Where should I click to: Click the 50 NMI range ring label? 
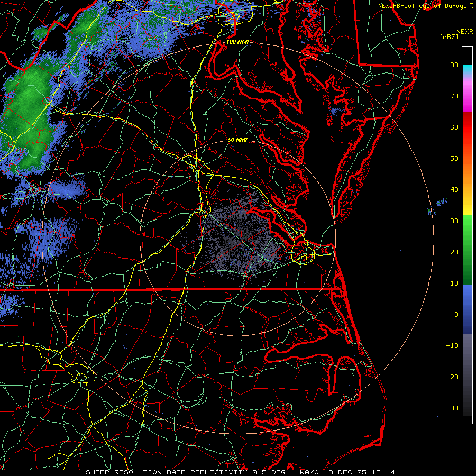237,140
